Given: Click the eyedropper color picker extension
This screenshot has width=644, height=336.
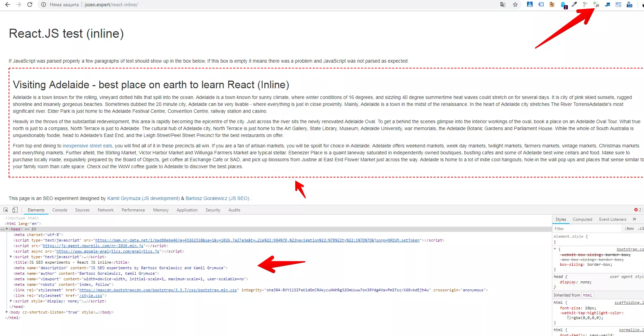Looking at the screenshot, I should (x=574, y=4).
